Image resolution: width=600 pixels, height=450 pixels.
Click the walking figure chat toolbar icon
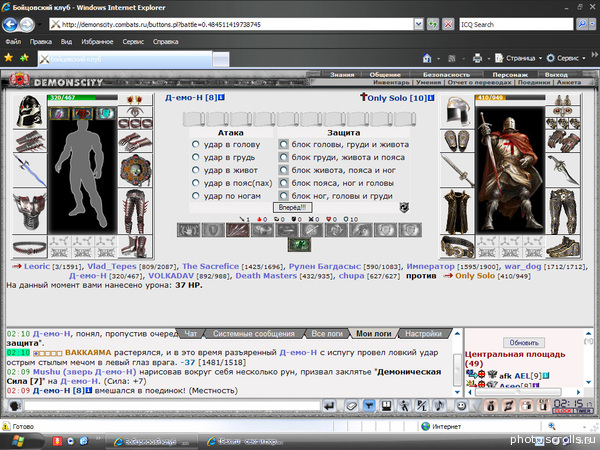(x=404, y=406)
